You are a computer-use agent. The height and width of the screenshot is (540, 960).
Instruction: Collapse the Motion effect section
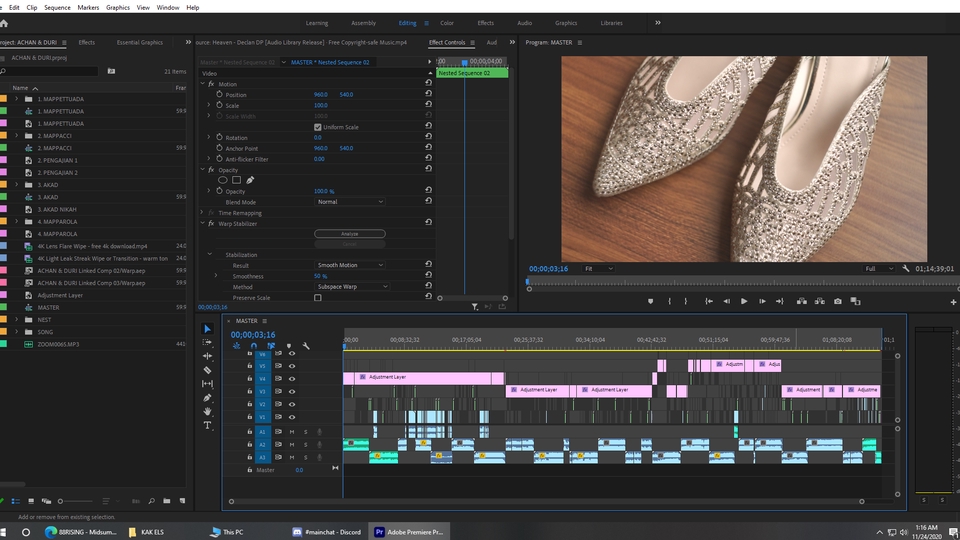(x=203, y=84)
